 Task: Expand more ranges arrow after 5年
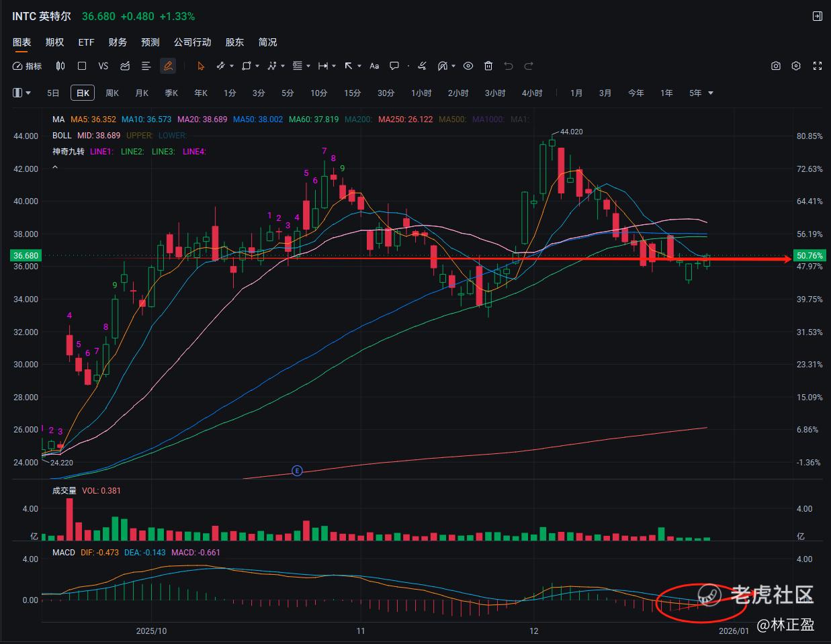tap(711, 93)
